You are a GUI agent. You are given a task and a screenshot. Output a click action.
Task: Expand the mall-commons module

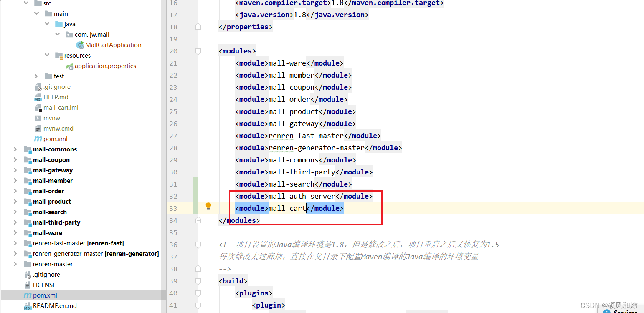15,149
